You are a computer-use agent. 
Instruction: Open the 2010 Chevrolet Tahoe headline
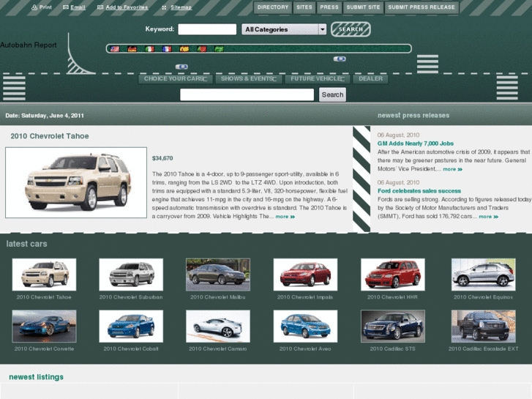[x=50, y=136]
